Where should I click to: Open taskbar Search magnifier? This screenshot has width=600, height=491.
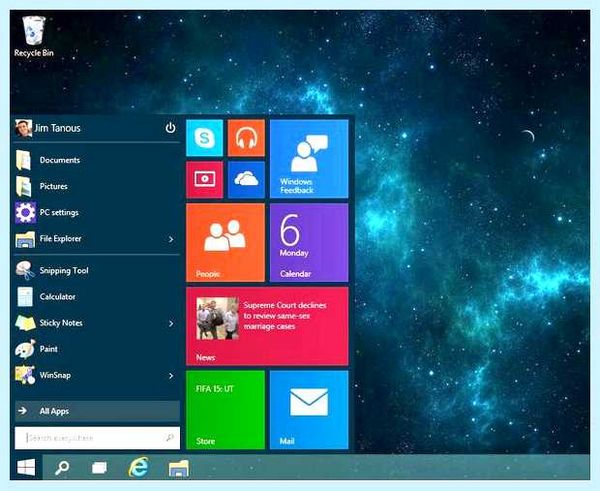(62, 467)
